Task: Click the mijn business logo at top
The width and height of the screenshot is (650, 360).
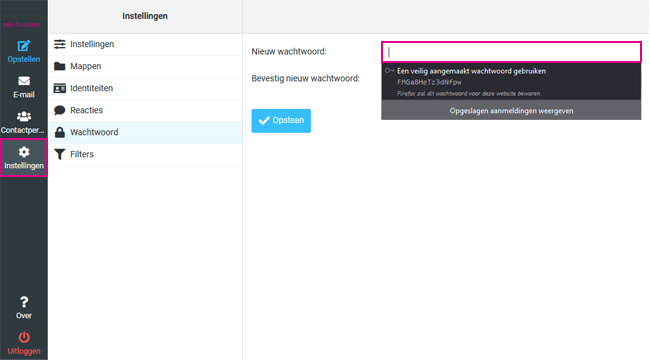Action: [22, 24]
